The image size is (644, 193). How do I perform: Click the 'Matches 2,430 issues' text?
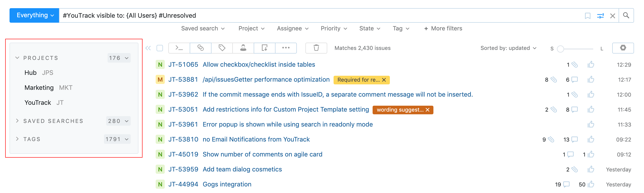[362, 48]
